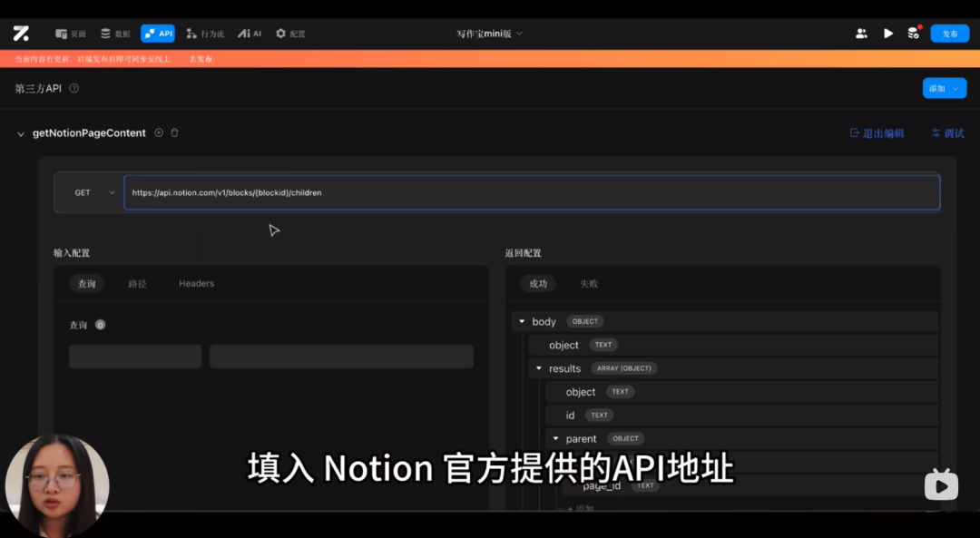Click the database sync status icon
This screenshot has width=980, height=538.
(x=914, y=34)
